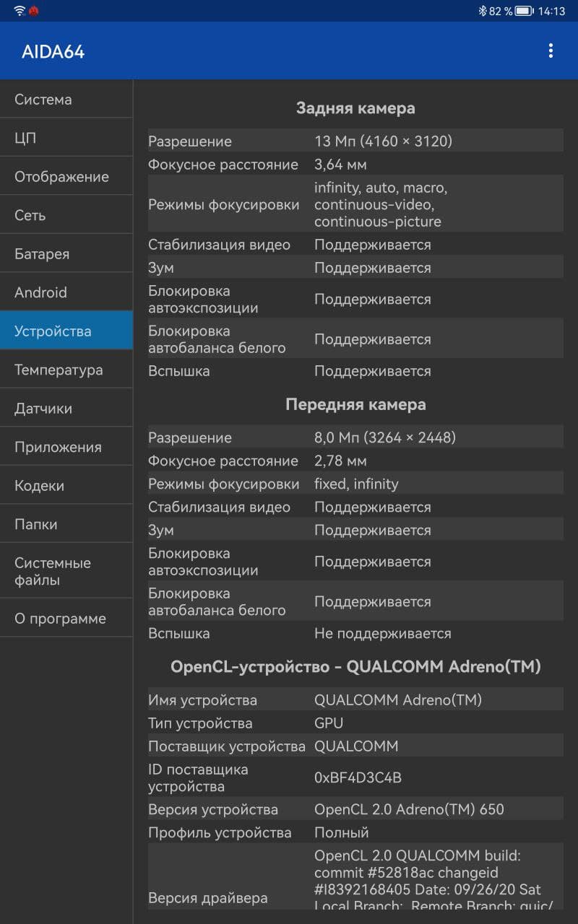
Task: Open the Система section
Action: click(66, 100)
